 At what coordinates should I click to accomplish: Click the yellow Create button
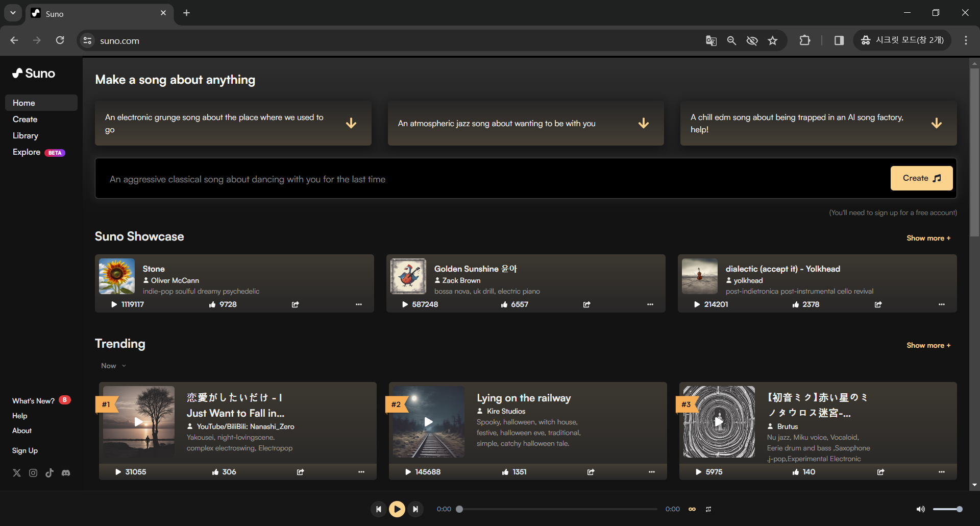coord(921,178)
